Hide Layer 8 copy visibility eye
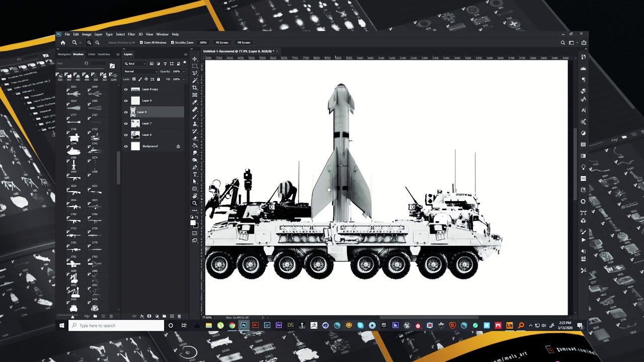644x362 pixels. coord(126,89)
